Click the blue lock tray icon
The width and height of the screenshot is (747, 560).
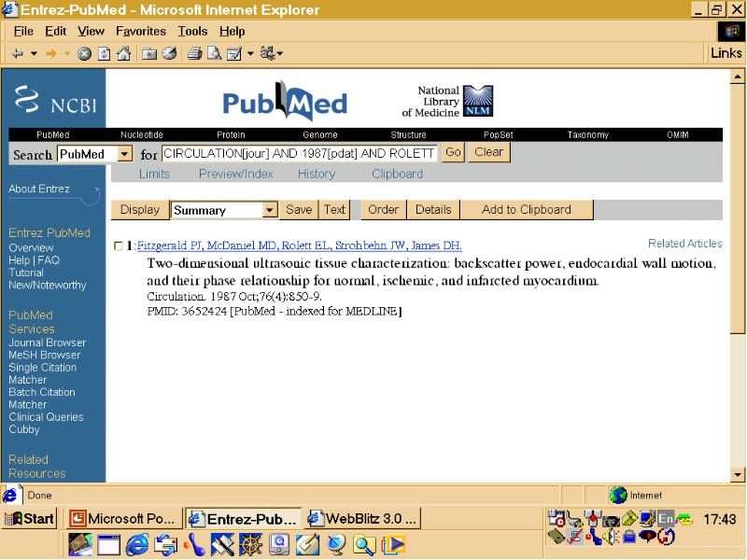pos(628,538)
